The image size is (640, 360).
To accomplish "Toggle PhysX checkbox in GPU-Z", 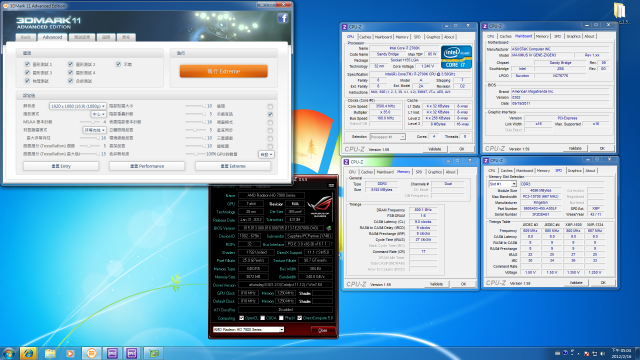I will click(281, 318).
